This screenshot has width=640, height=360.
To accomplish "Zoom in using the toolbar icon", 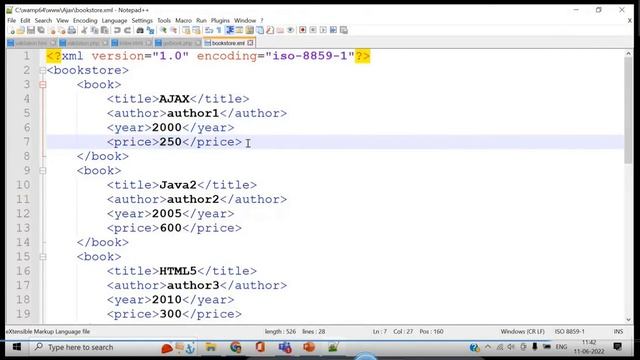I will [x=164, y=30].
